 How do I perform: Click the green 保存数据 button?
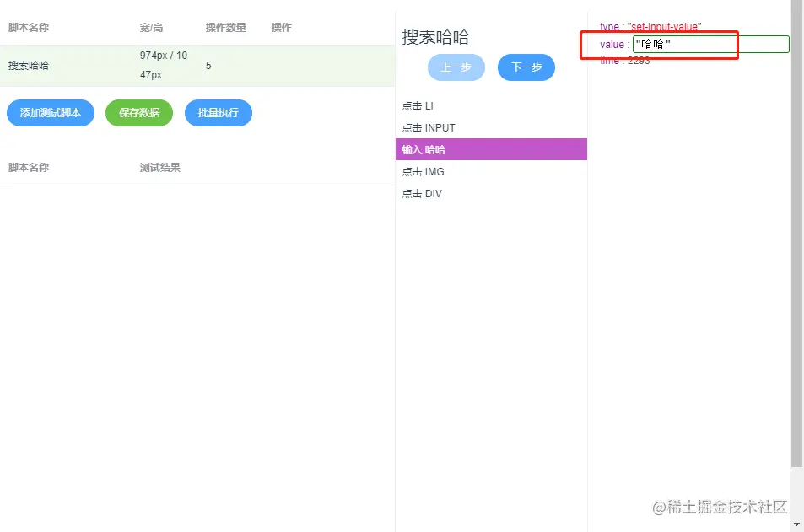(x=138, y=113)
